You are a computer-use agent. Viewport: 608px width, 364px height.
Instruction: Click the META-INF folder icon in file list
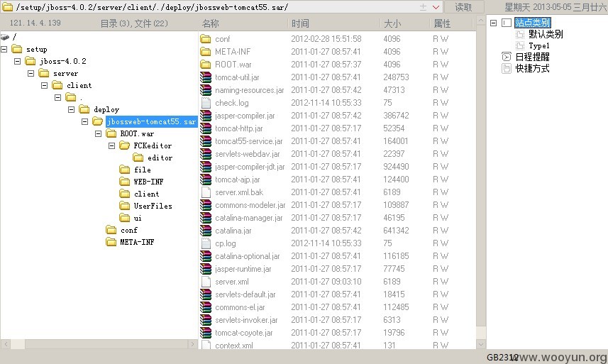tap(206, 52)
